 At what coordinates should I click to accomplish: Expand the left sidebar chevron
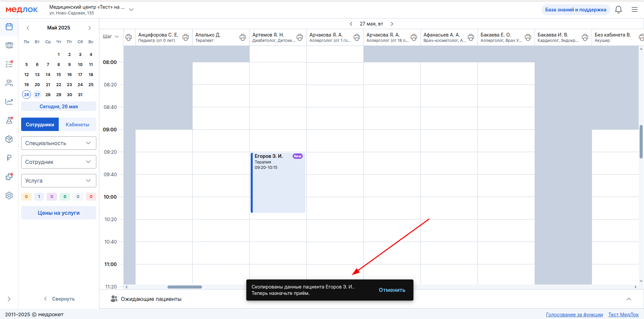(x=9, y=299)
